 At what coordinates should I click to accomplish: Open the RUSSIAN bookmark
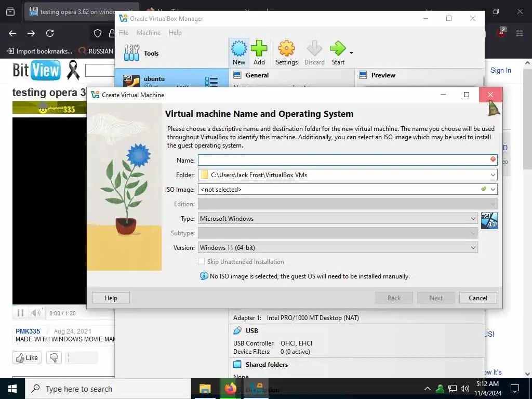(x=96, y=51)
